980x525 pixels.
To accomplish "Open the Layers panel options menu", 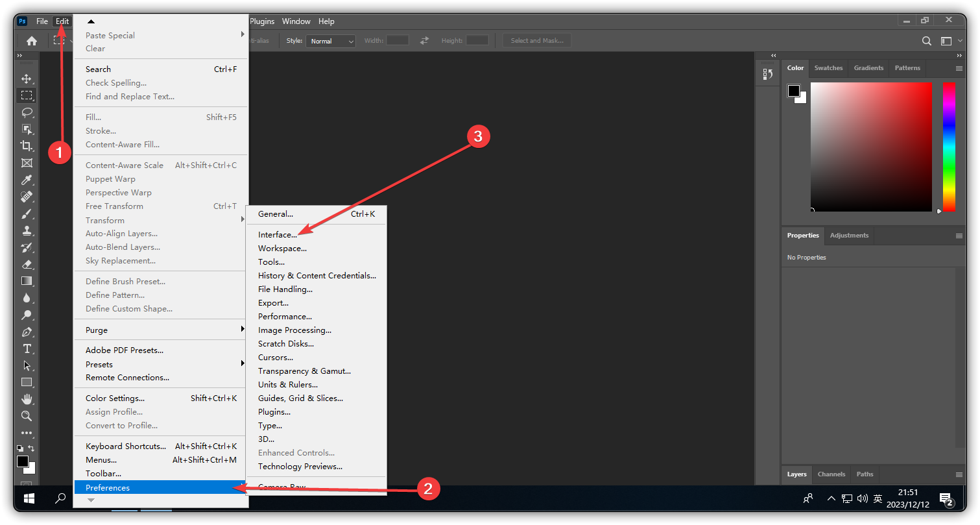I will (959, 474).
